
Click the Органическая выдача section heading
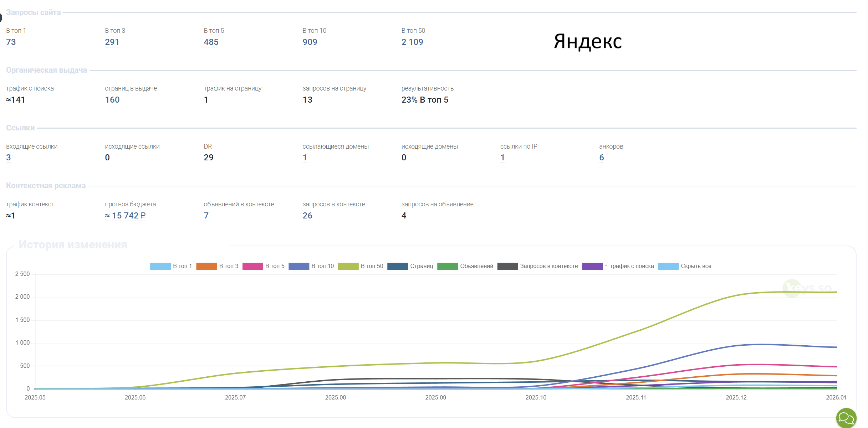[x=46, y=70]
